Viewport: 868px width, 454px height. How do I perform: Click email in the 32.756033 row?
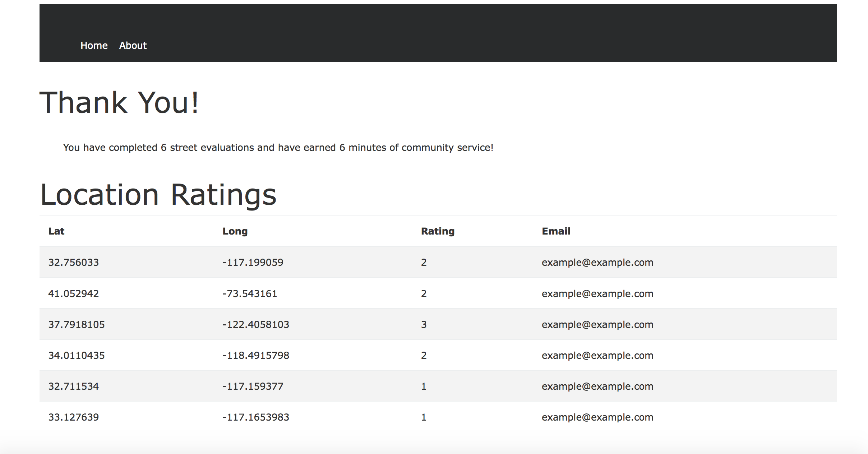[597, 263]
